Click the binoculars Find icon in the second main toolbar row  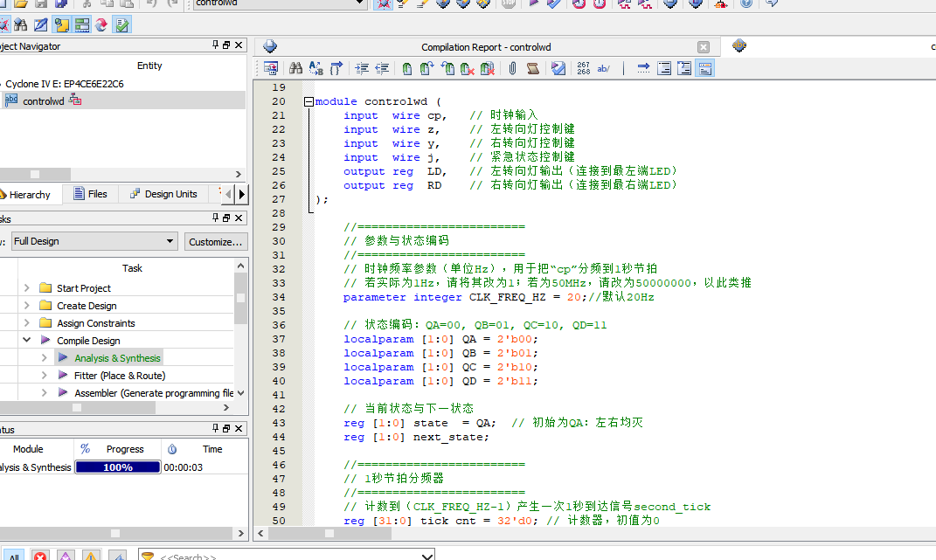[x=21, y=25]
